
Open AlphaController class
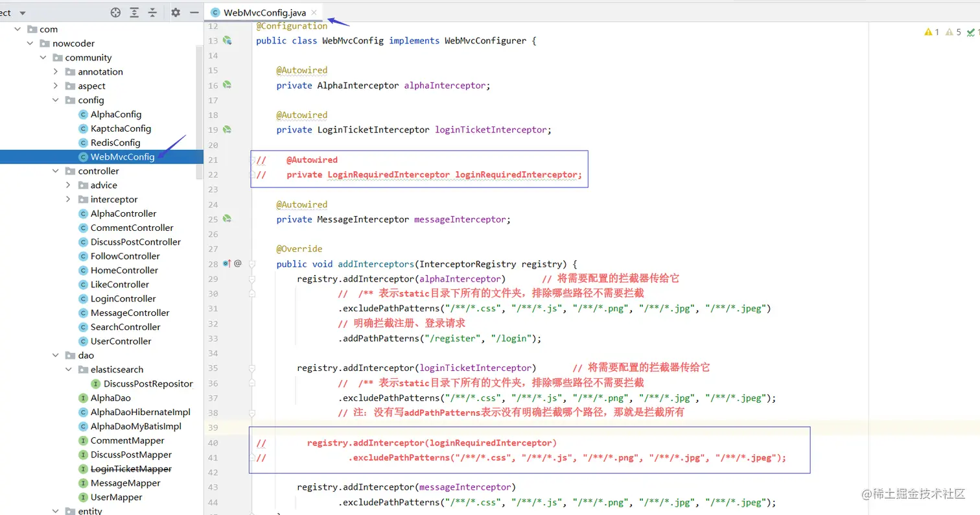point(123,213)
